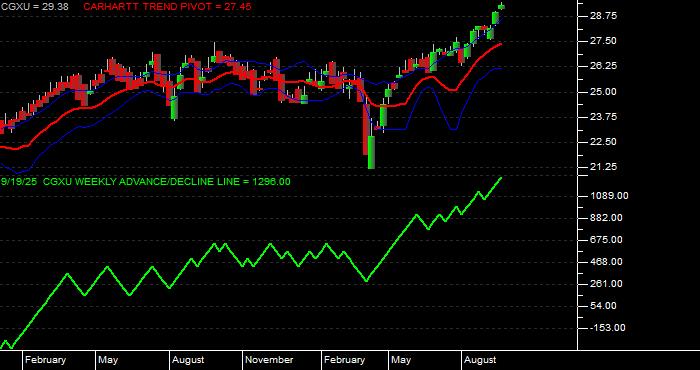700x370 pixels.
Task: Click the -153.00 advance/decline axis value
Action: pos(608,328)
